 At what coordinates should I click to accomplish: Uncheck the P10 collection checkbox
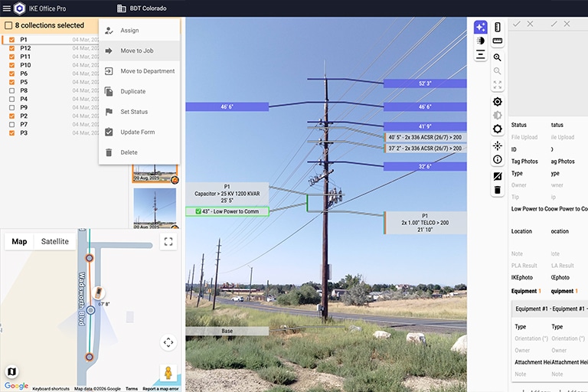point(11,65)
